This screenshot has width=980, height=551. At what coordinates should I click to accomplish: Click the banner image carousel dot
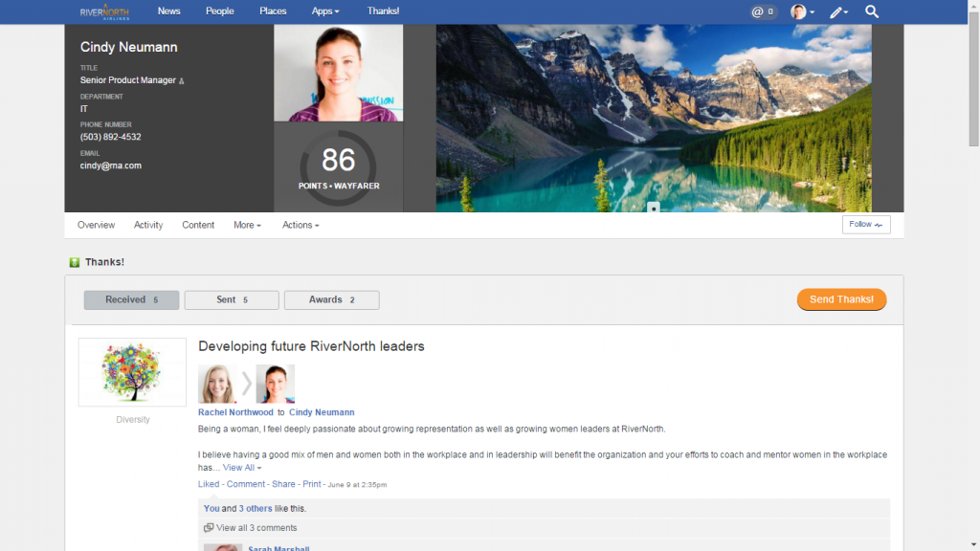click(x=654, y=207)
